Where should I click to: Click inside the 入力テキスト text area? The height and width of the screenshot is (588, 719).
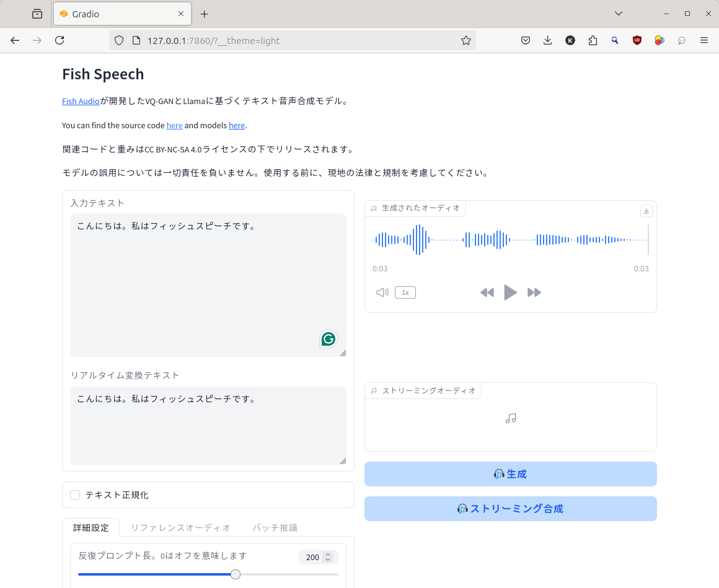(208, 285)
